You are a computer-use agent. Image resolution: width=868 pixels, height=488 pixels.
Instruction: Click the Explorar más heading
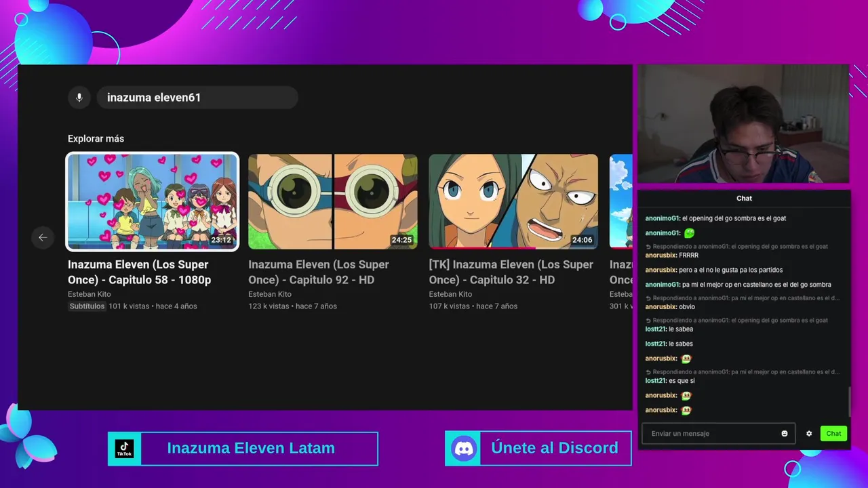click(96, 139)
